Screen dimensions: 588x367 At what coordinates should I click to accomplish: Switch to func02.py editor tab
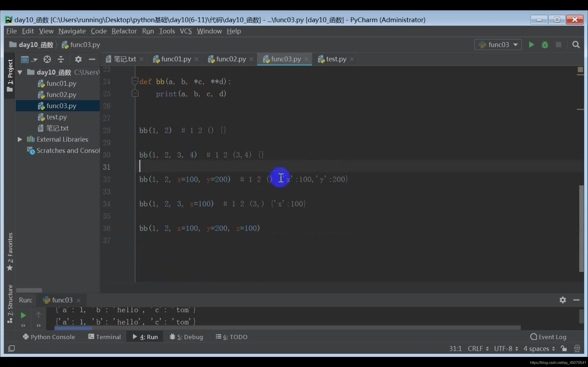pos(230,59)
